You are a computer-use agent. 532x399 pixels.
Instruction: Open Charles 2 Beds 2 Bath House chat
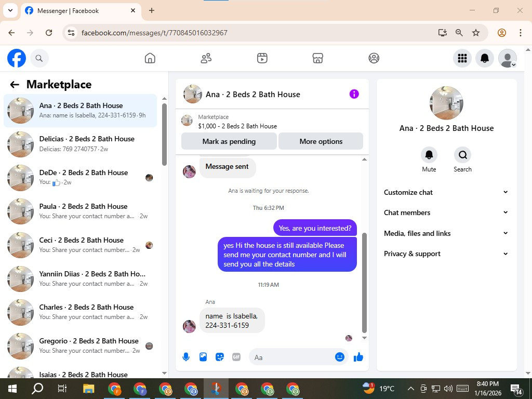click(81, 312)
